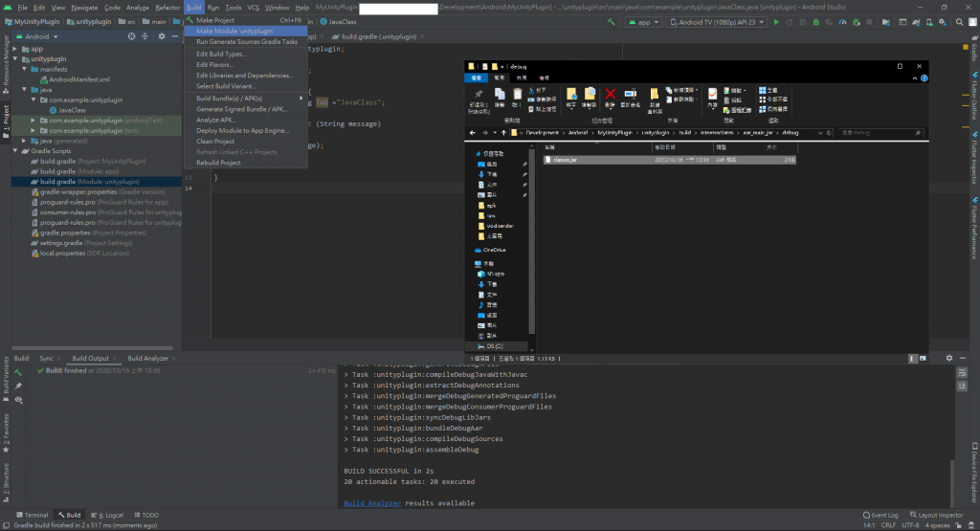This screenshot has height=531, width=980.
Task: Open the Android TV (1080p) API 23 device dropdown
Action: [716, 22]
